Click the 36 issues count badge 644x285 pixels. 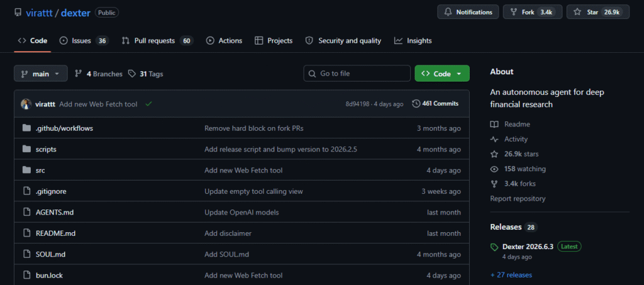click(x=102, y=41)
